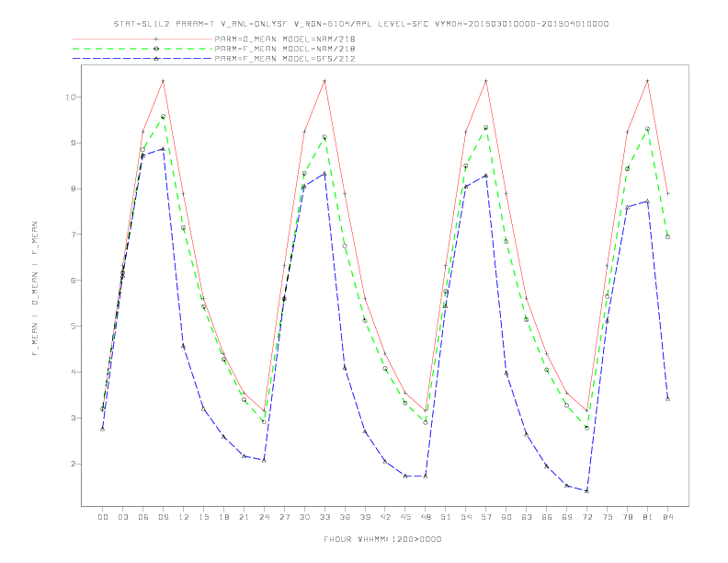This screenshot has height=563, width=728.
Task: Click x-axis tick label 72
Action: 586,517
